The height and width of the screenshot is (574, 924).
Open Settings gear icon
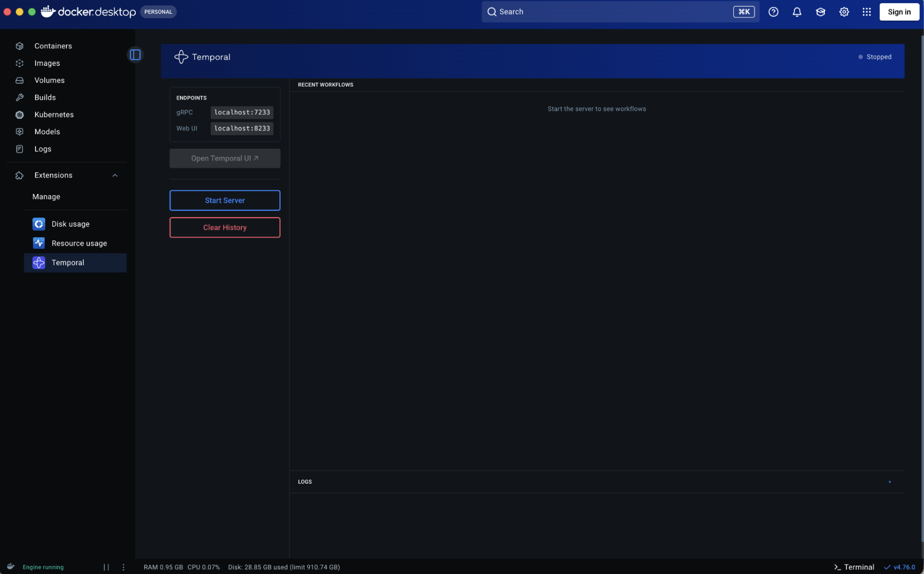pyautogui.click(x=844, y=12)
